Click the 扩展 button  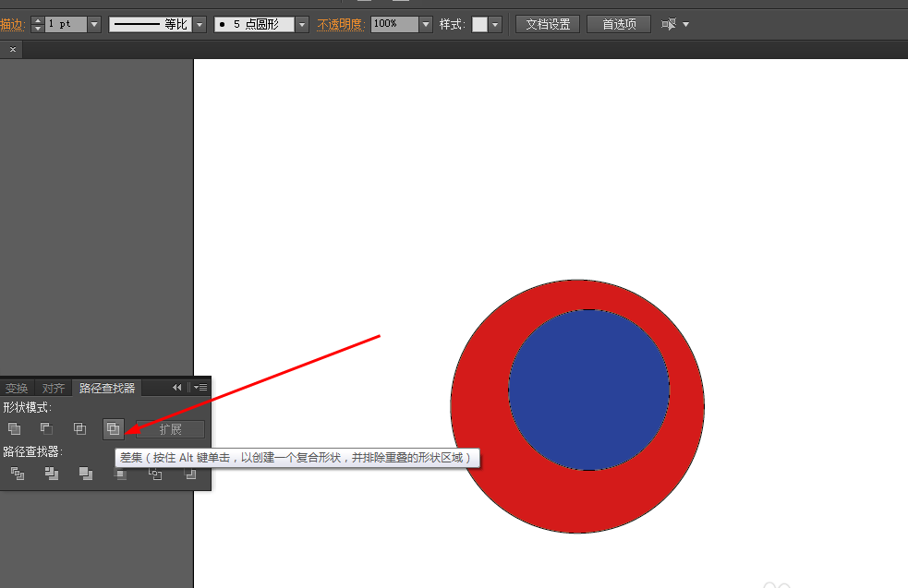click(170, 429)
